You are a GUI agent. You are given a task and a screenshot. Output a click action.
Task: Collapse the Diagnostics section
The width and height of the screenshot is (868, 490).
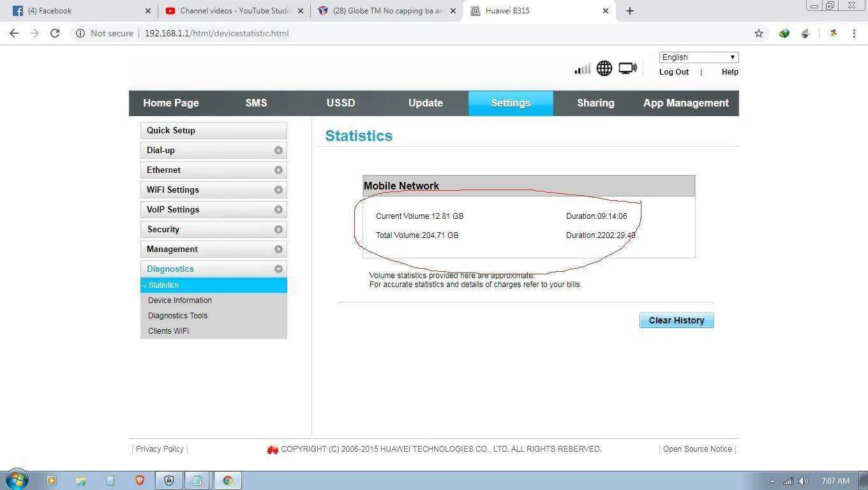coord(213,269)
